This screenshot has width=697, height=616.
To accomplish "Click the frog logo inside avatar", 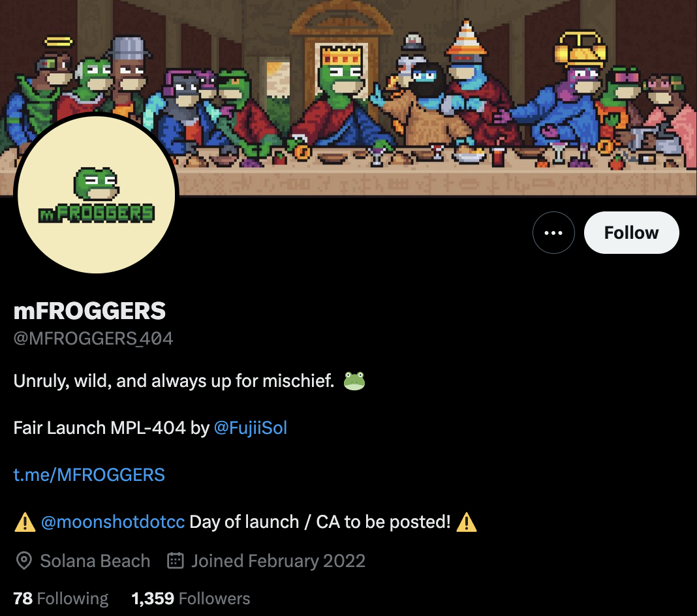I will (x=97, y=184).
